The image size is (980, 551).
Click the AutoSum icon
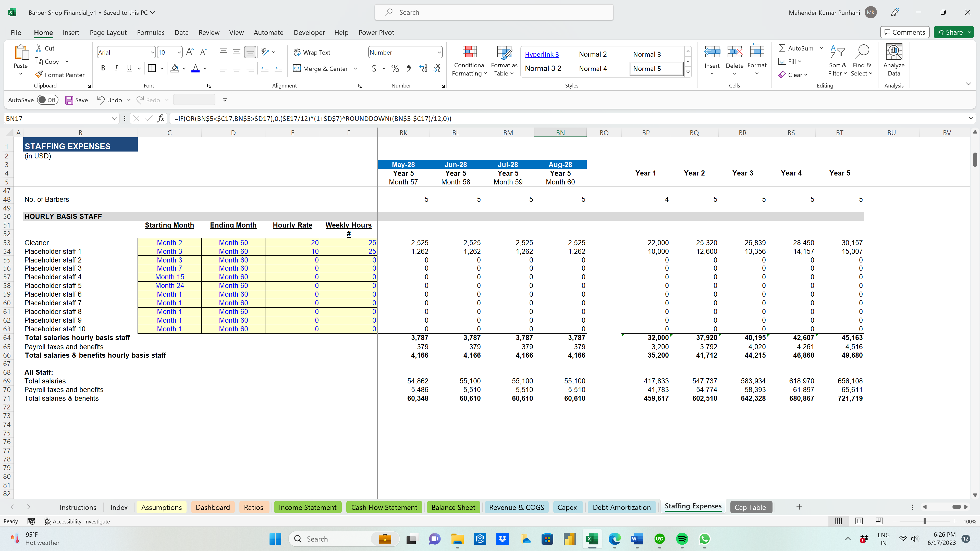tap(782, 48)
